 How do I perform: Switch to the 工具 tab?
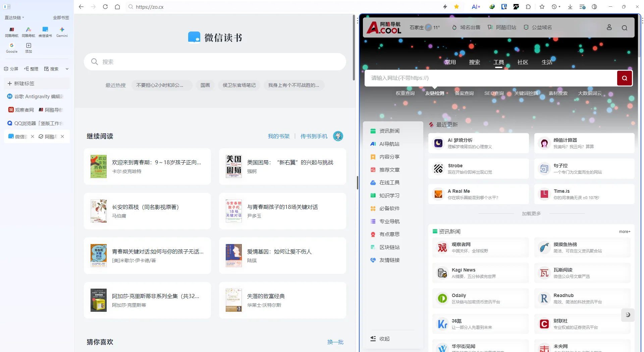[x=498, y=62]
